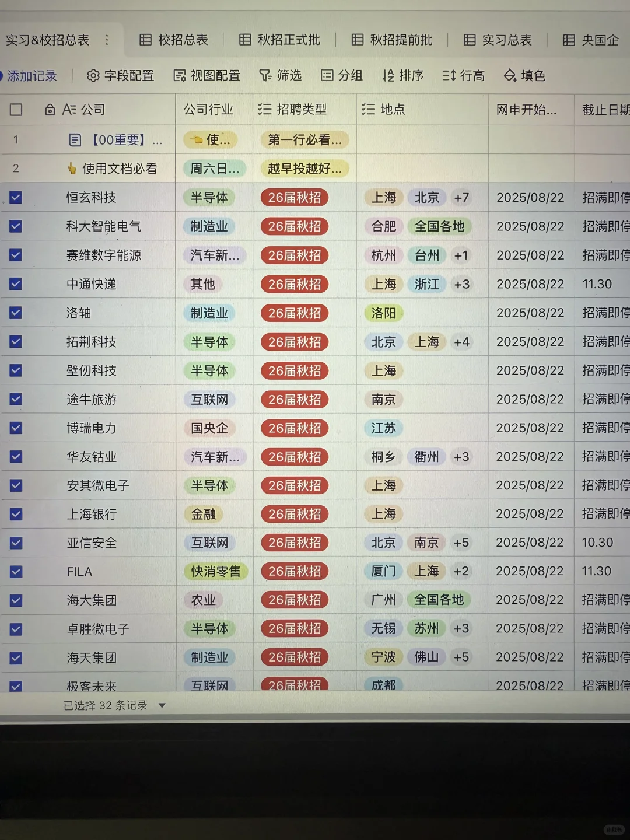Expand +5 locations for 海天集团

click(461, 657)
